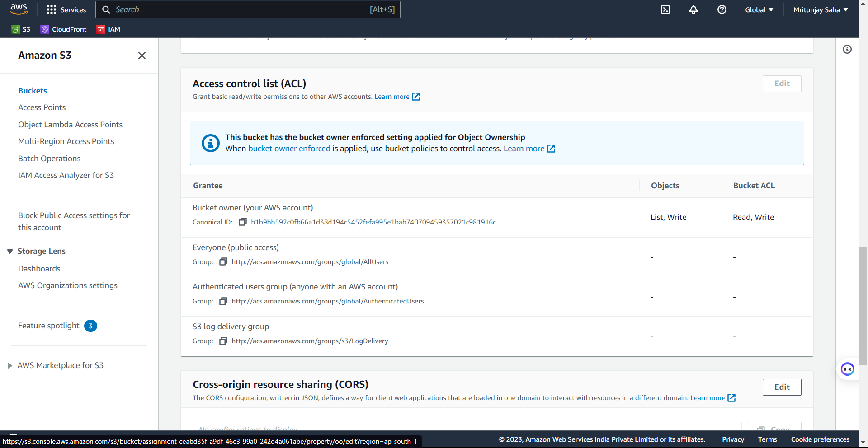Open Access Points page
868x448 pixels.
click(42, 107)
